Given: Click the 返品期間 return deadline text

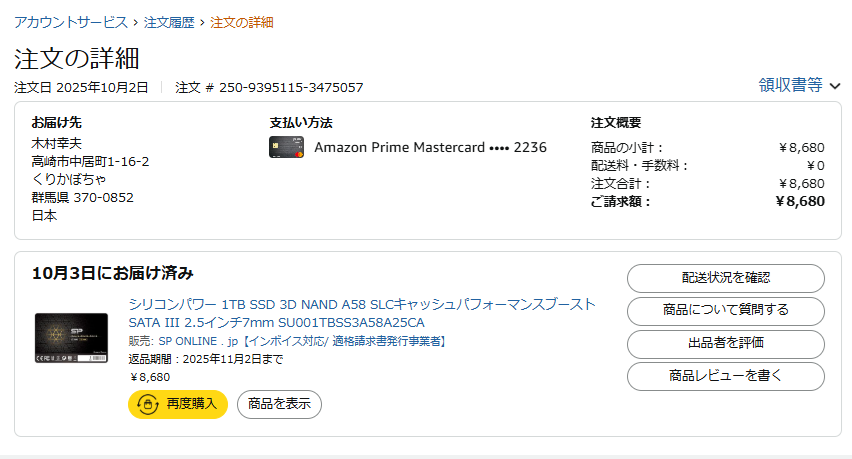Looking at the screenshot, I should (207, 359).
